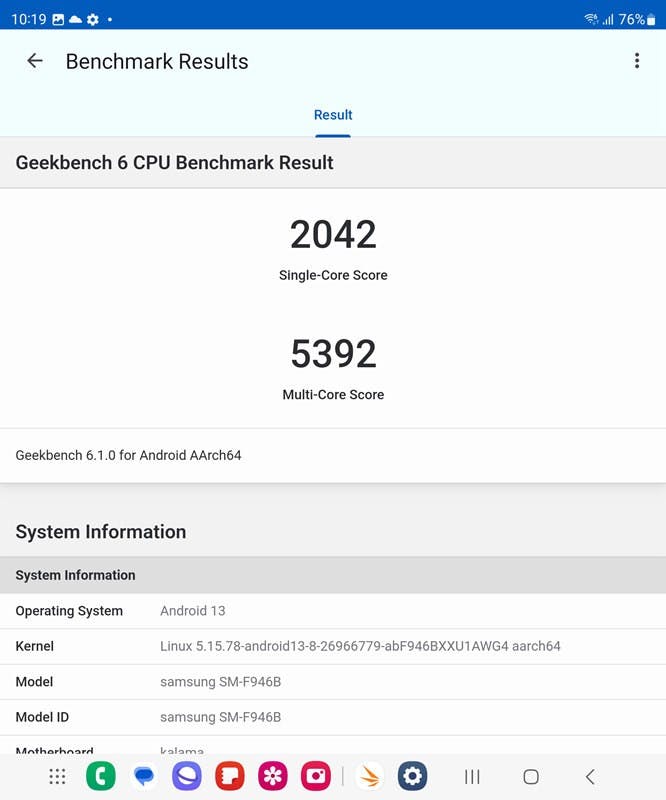Screen dimensions: 666x800
Task: Select Model value samsung SM-F946B
Action: [x=220, y=682]
